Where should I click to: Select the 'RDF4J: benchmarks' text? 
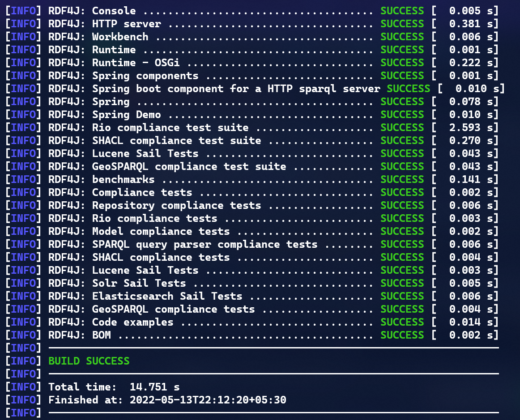102,179
